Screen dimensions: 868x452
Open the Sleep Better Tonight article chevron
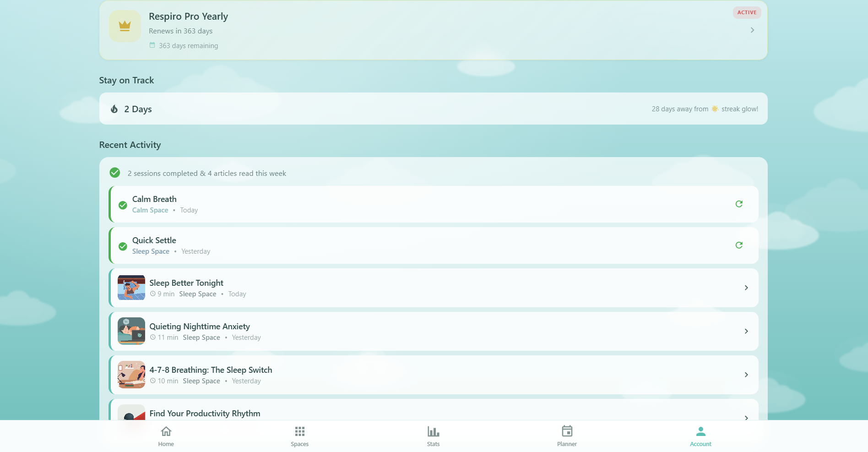pyautogui.click(x=746, y=288)
